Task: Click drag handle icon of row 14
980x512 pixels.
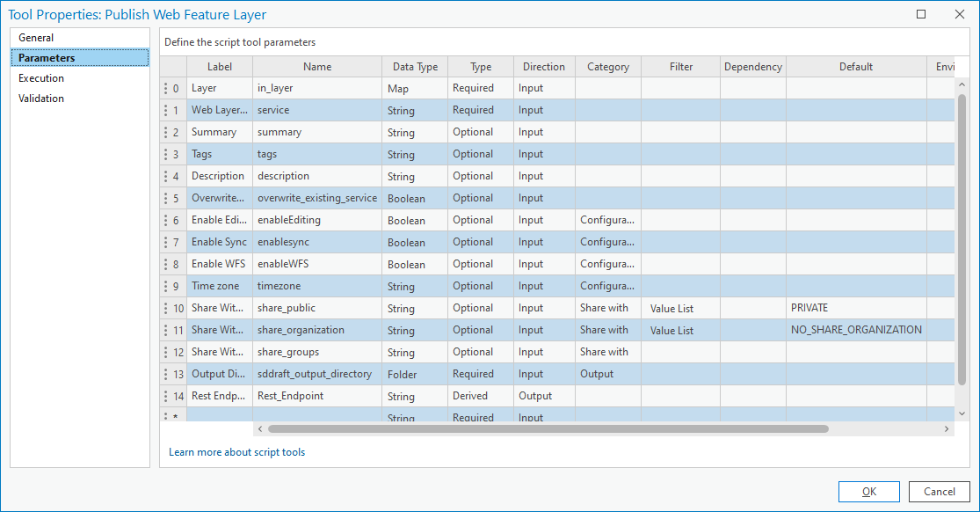Action: (x=165, y=396)
